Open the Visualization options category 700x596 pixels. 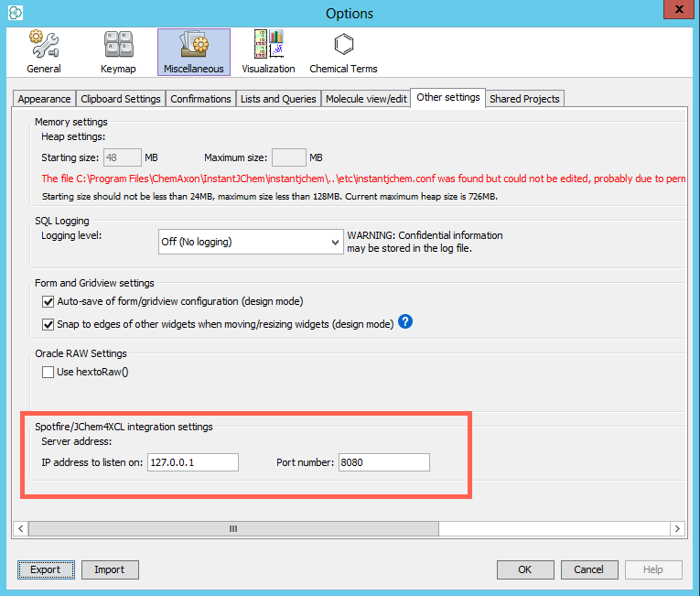tap(268, 51)
